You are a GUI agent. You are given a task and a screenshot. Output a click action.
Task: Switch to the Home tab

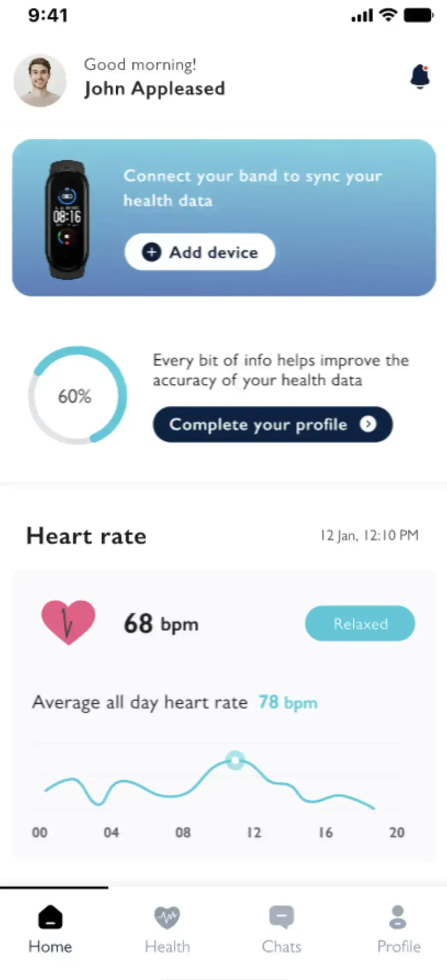click(50, 946)
